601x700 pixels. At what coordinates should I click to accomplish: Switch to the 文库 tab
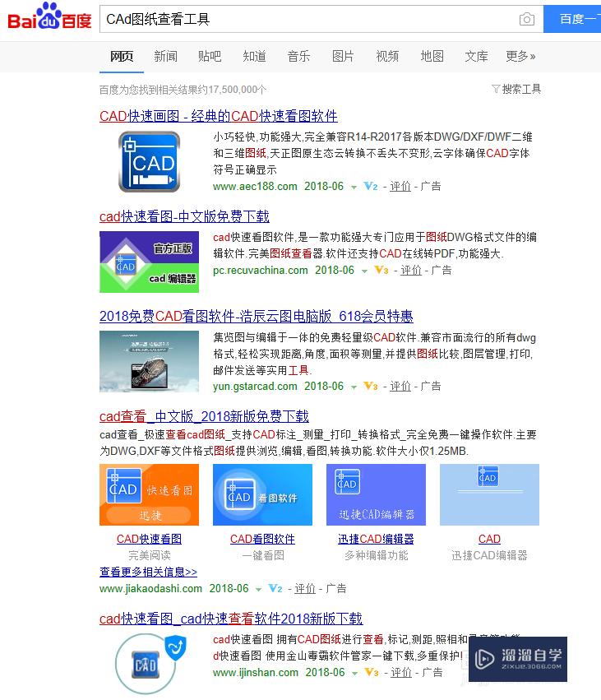point(476,56)
